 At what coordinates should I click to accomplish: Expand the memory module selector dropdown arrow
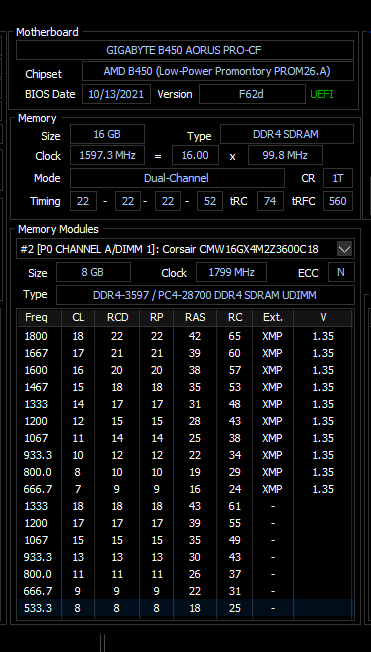(x=344, y=249)
